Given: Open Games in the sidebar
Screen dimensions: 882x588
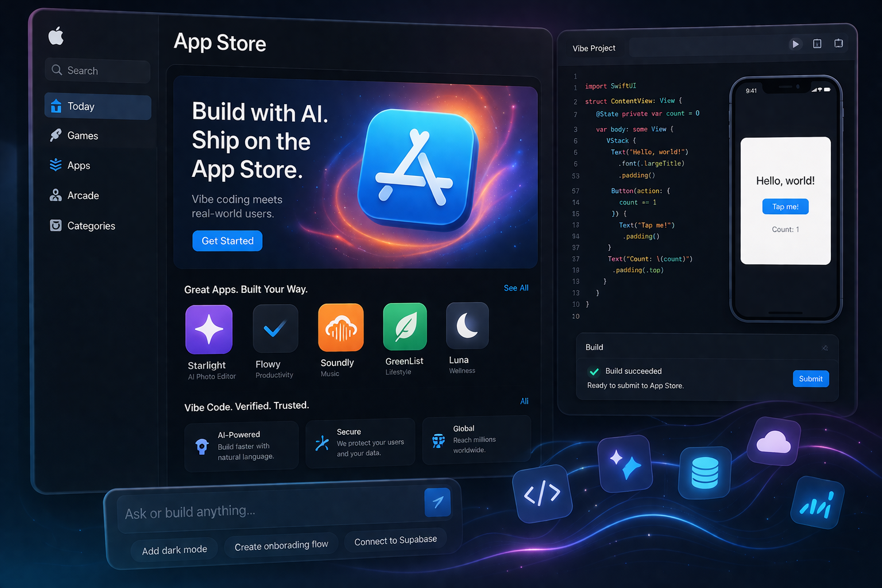Looking at the screenshot, I should tap(98, 136).
